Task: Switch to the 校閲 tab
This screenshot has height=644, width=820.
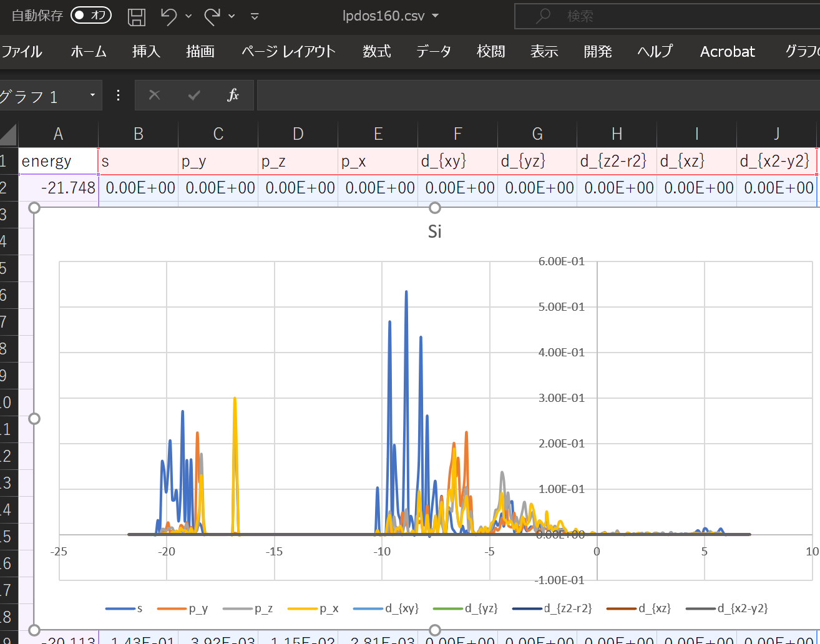Action: pos(491,51)
